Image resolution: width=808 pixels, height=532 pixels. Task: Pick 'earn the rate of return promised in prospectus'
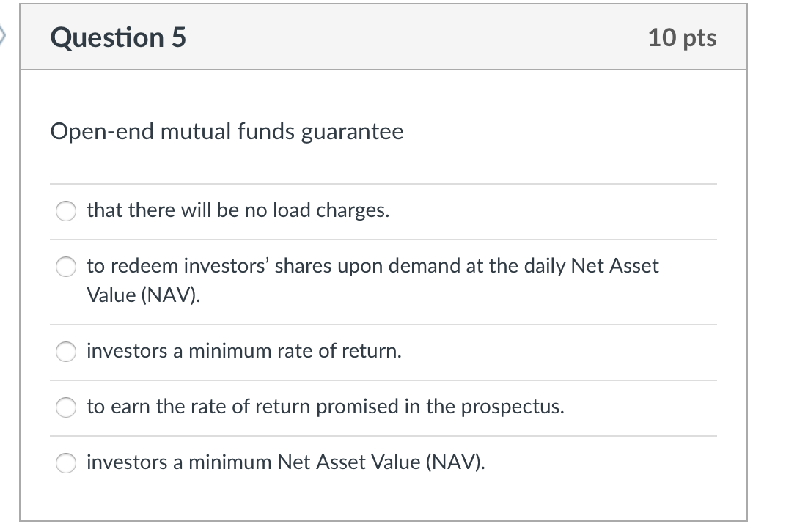coord(65,408)
